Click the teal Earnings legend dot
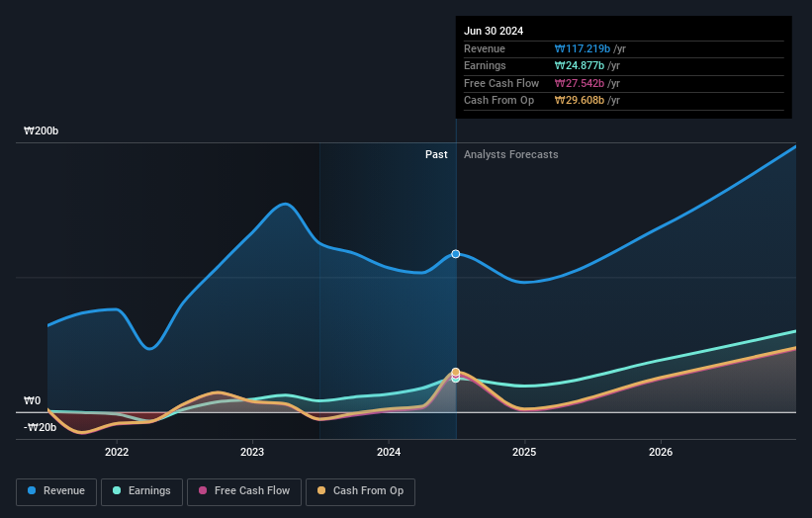 [x=117, y=490]
